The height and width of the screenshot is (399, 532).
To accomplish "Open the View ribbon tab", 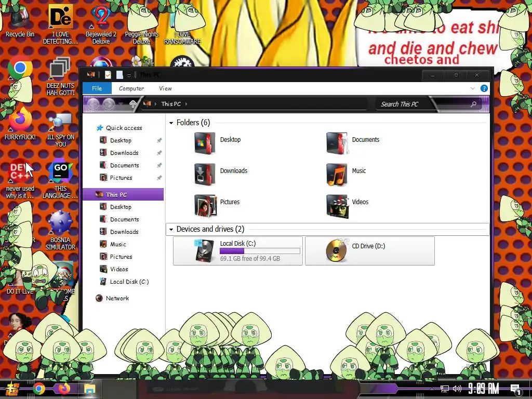I will pos(165,88).
